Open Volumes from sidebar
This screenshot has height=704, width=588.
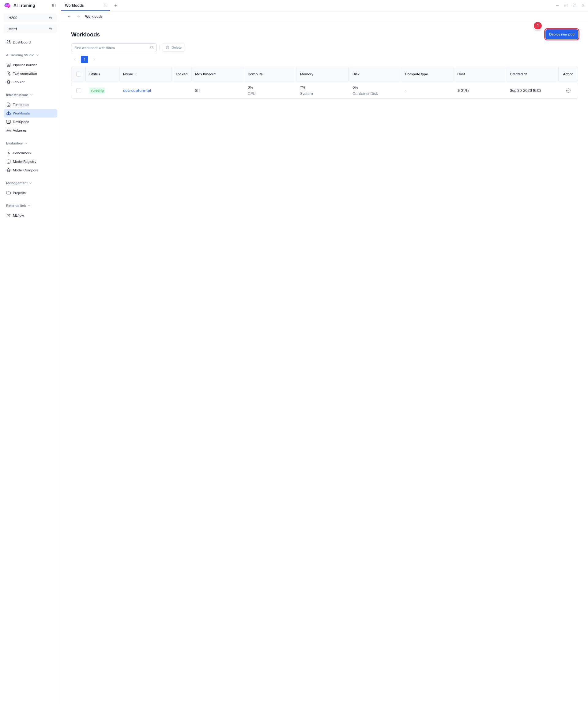(x=30, y=130)
